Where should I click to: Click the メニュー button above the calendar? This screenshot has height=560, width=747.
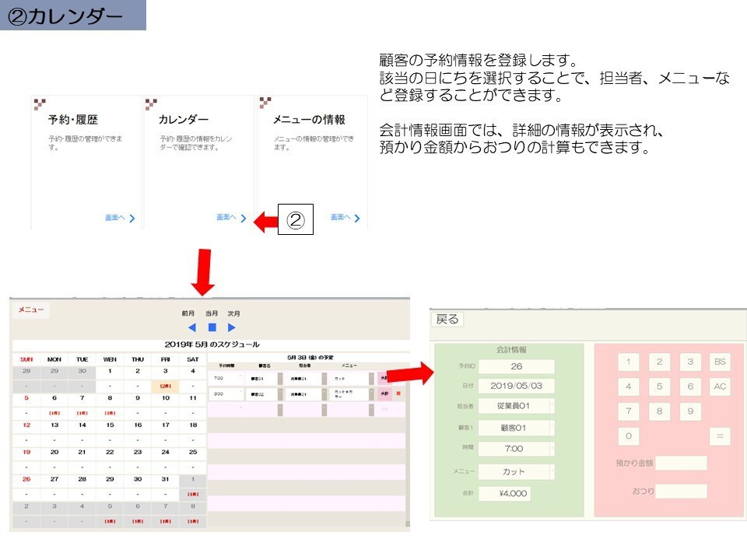(x=31, y=310)
